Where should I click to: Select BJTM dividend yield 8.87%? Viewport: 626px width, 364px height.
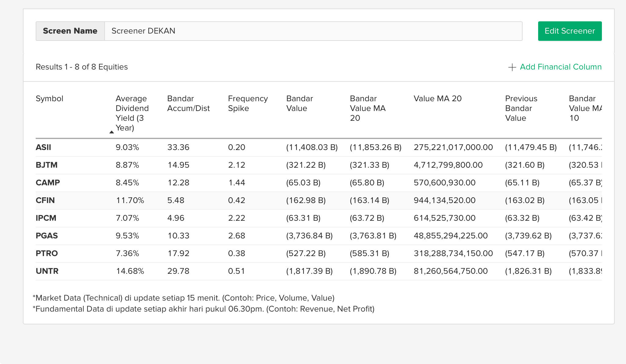pyautogui.click(x=127, y=165)
